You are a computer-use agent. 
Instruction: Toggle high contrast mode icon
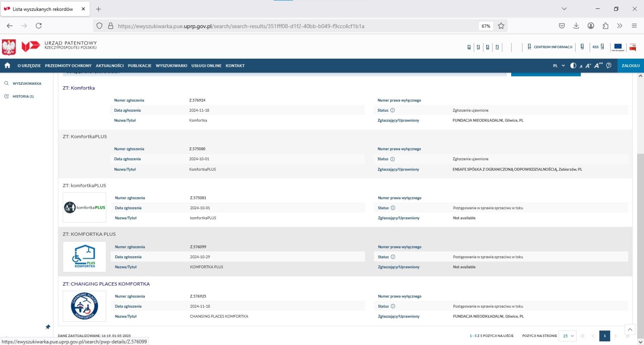pyautogui.click(x=573, y=66)
